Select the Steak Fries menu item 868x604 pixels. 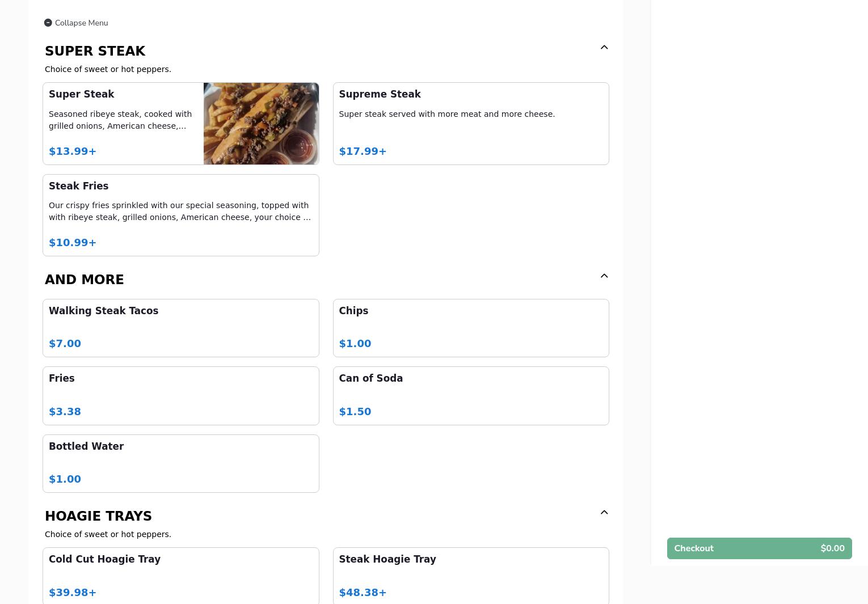tap(180, 215)
